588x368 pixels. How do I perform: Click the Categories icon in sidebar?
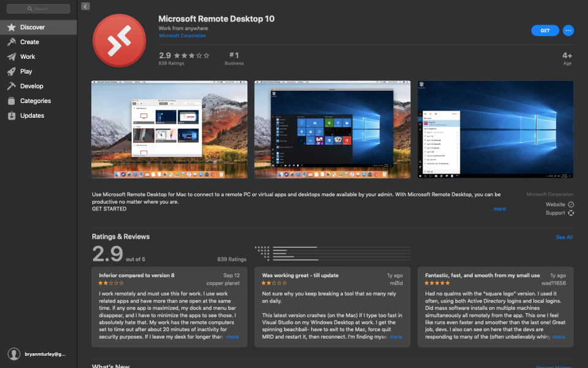[12, 101]
